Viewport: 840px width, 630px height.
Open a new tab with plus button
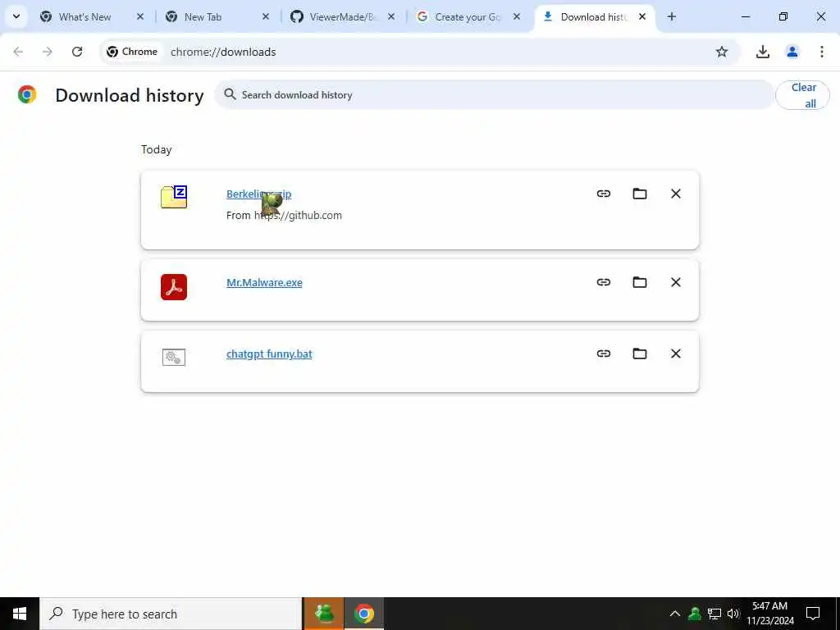(671, 16)
